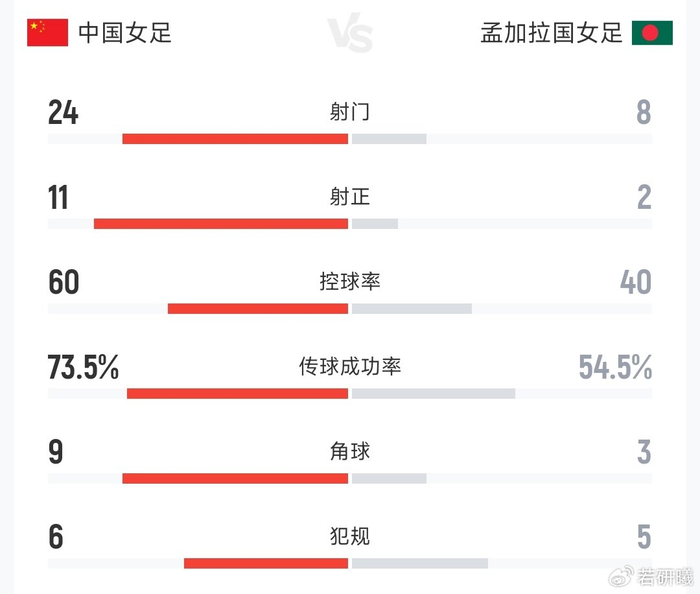The width and height of the screenshot is (700, 594).
Task: Select the 犯规 stat label
Action: pos(350,537)
